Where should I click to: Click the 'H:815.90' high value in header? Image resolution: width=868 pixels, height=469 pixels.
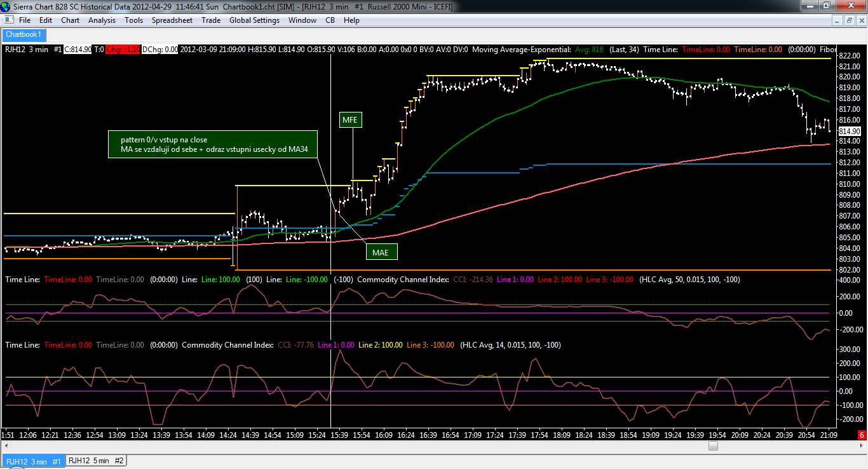(263, 49)
